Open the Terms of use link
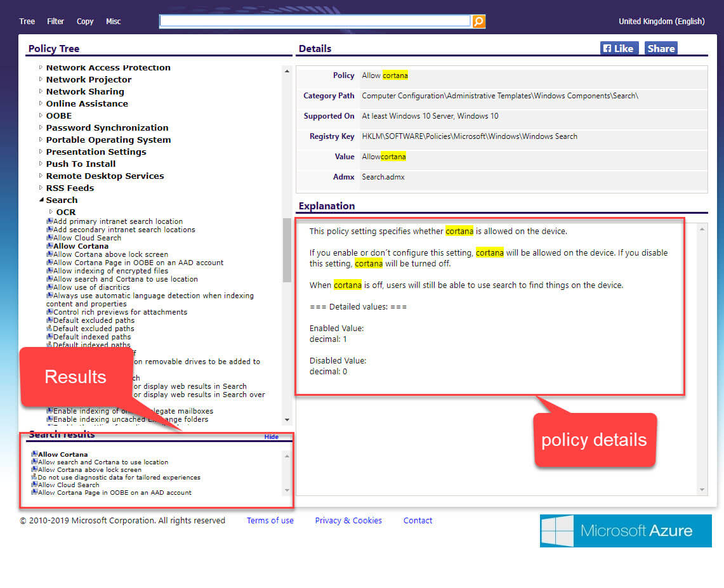Viewport: 724px width, 588px height. click(x=270, y=520)
